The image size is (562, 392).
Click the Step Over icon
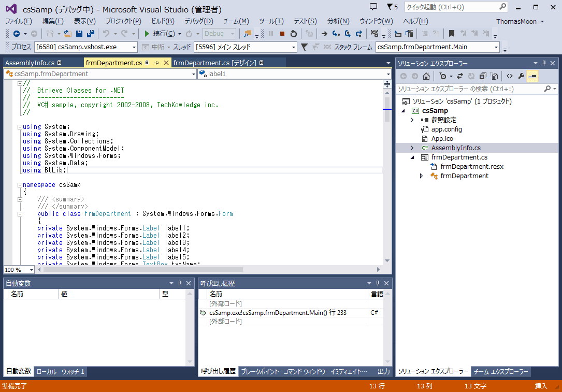click(348, 34)
